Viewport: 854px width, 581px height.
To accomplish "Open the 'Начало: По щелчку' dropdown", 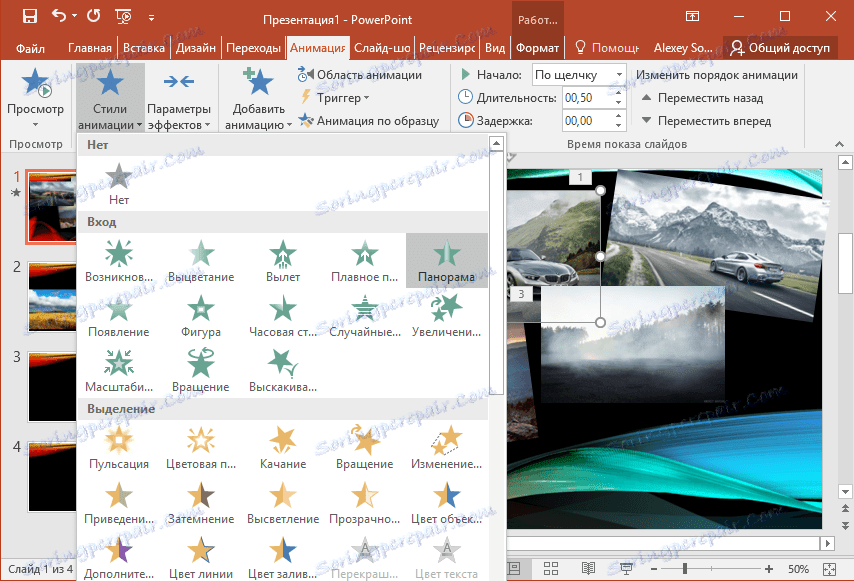I will click(579, 74).
